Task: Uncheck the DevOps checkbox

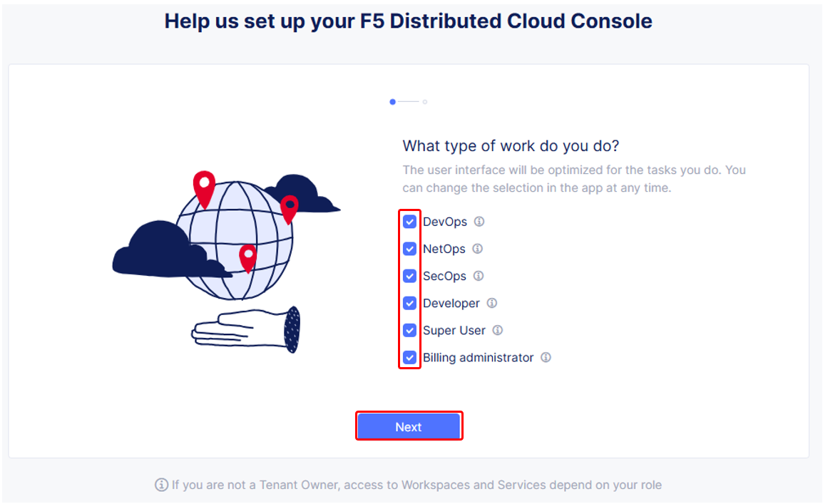Action: coord(410,222)
